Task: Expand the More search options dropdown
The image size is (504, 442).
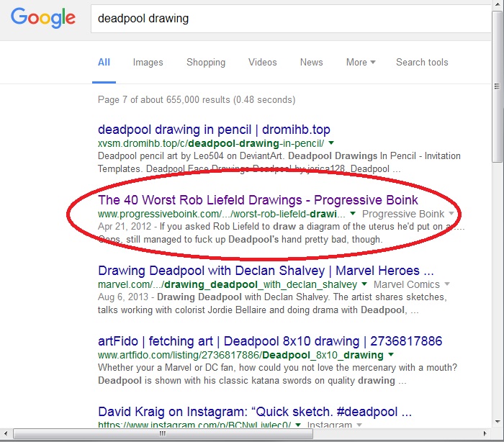Action: pyautogui.click(x=360, y=62)
